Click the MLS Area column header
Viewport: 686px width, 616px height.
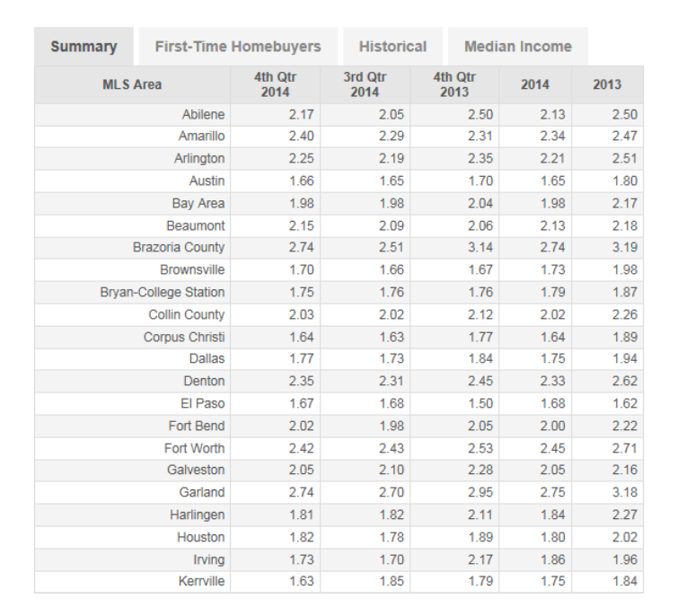132,84
